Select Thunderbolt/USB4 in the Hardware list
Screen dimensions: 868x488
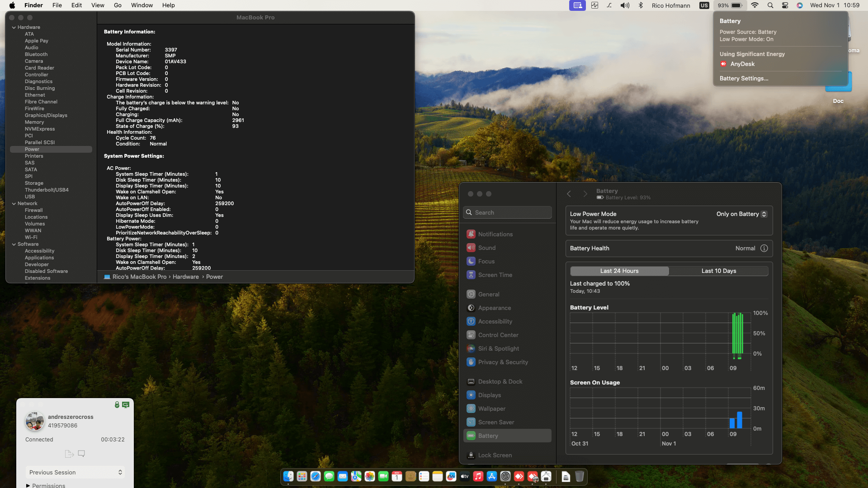click(47, 190)
